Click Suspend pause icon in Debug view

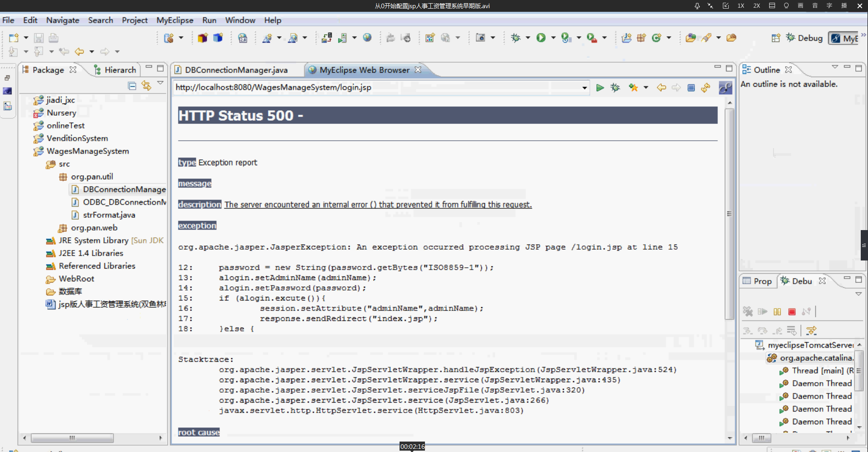pos(777,312)
